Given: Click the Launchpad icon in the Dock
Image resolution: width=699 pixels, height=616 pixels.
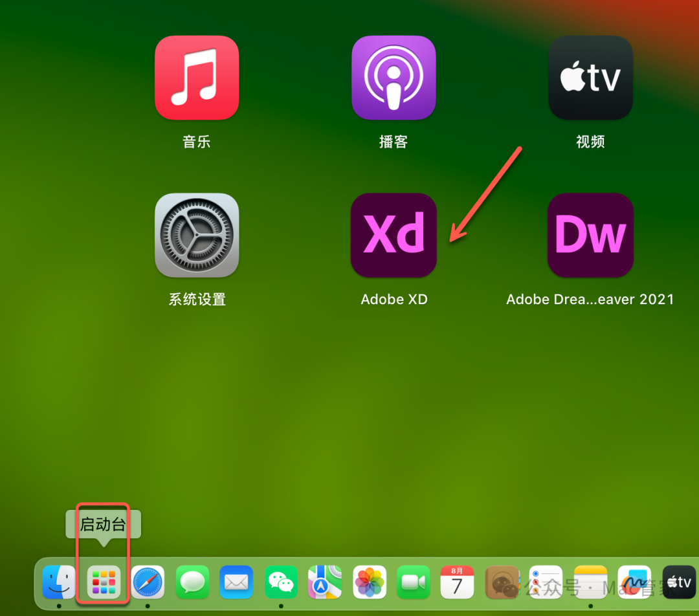Looking at the screenshot, I should tap(104, 582).
